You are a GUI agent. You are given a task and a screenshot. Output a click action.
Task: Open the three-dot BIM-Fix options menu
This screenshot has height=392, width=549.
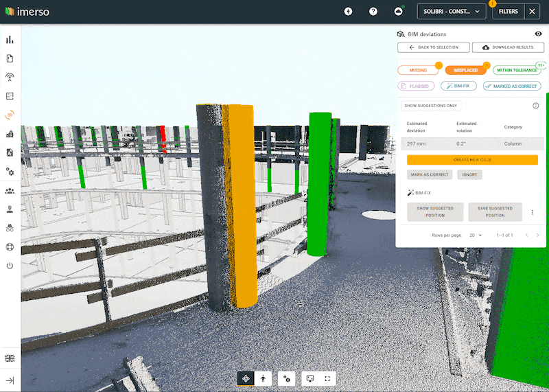click(x=533, y=212)
